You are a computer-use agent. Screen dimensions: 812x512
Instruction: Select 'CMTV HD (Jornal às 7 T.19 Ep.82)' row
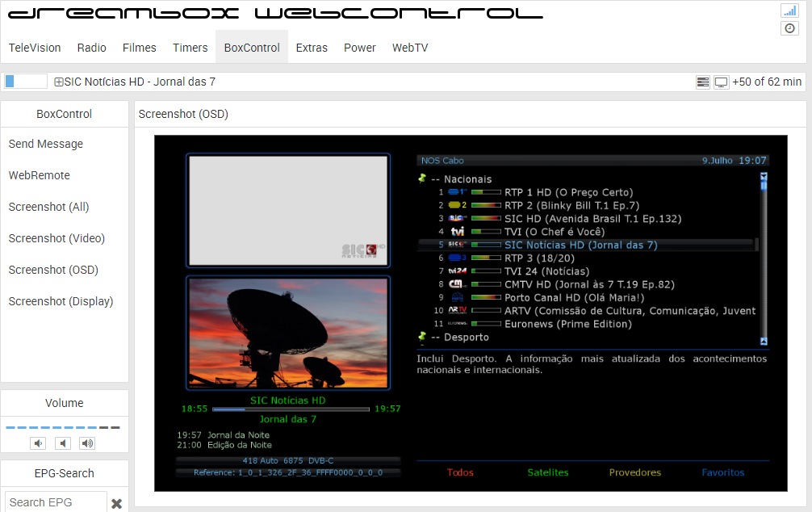click(588, 284)
